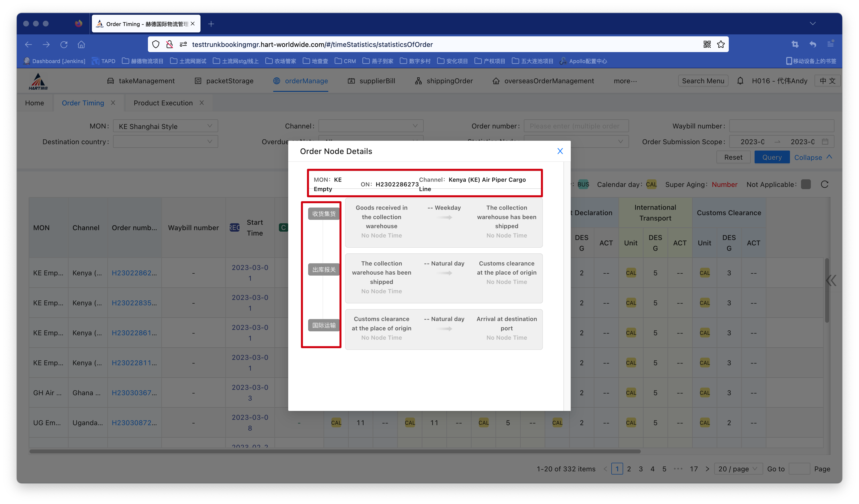Click the gray Not Applicable swatch
Viewport: 859px width, 504px height.
pyautogui.click(x=806, y=184)
